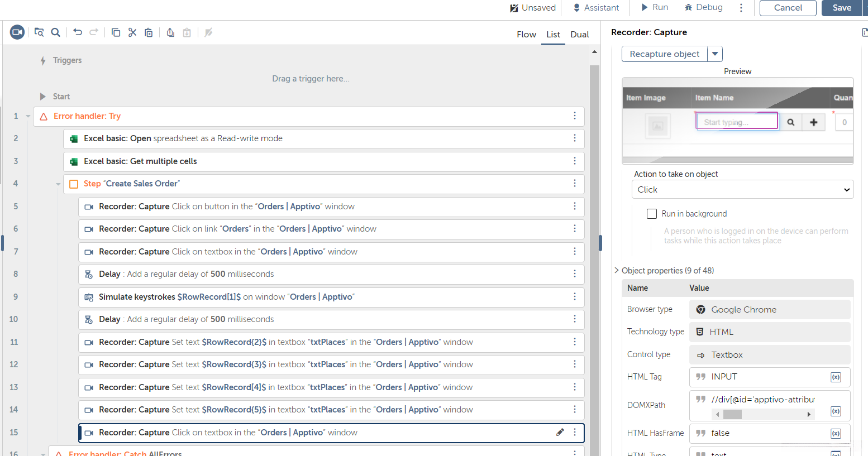
Task: Open the Recapture object dropdown arrow
Action: pyautogui.click(x=715, y=54)
